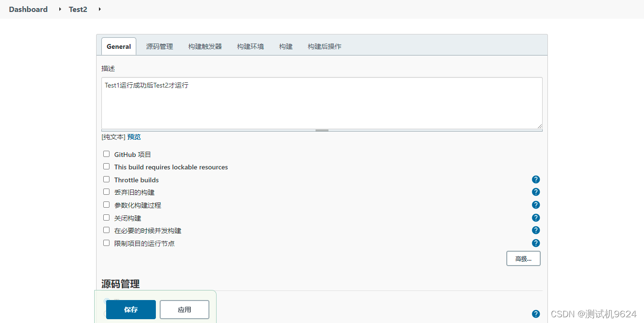
Task: Enable 在必要的时候并发构建 checkbox
Action: click(x=106, y=230)
